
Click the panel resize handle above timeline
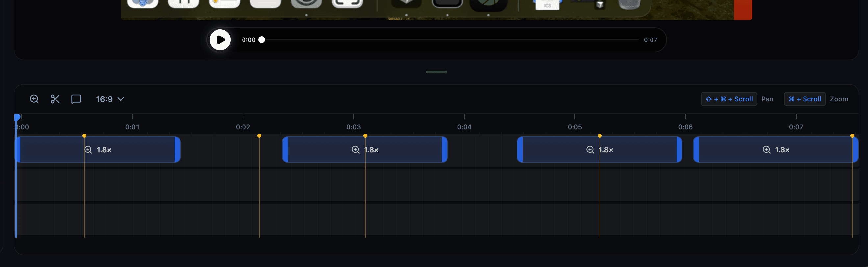tap(436, 72)
